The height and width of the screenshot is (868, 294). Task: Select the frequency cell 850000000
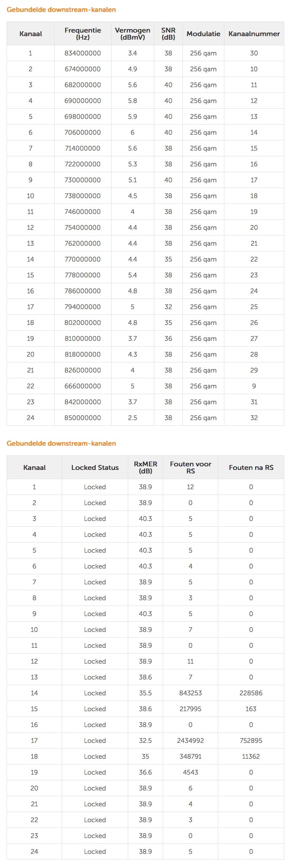(83, 418)
